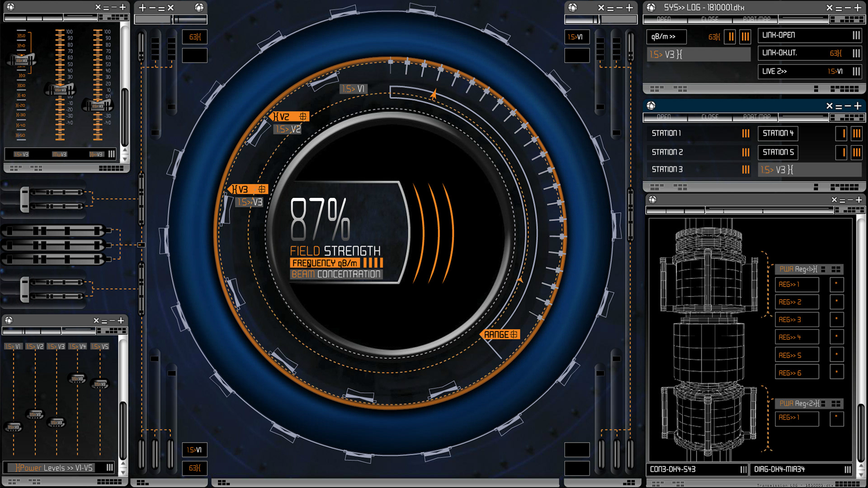
Task: Toggle the single-bar indicator next to Station 4
Action: (841, 133)
